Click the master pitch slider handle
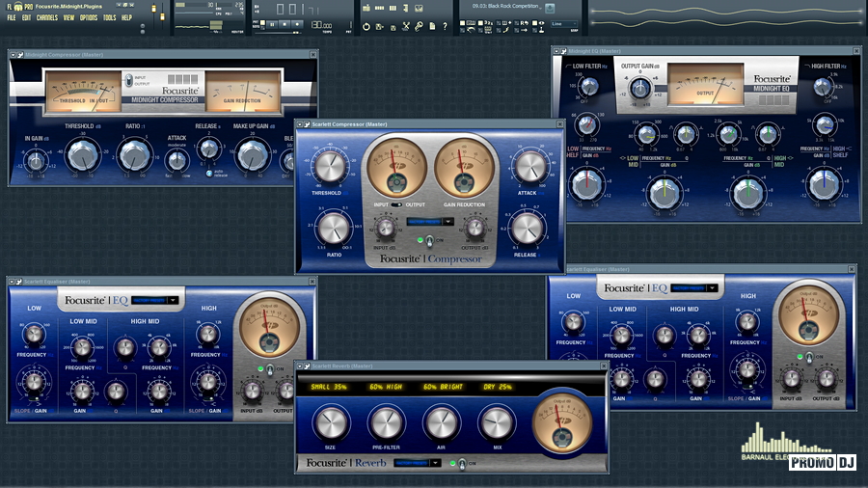This screenshot has height=488, width=868. pos(162,16)
